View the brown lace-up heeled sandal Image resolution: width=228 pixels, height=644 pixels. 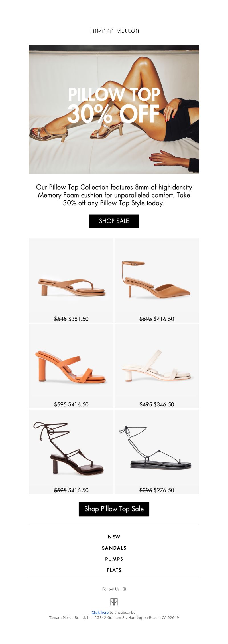[71, 452]
